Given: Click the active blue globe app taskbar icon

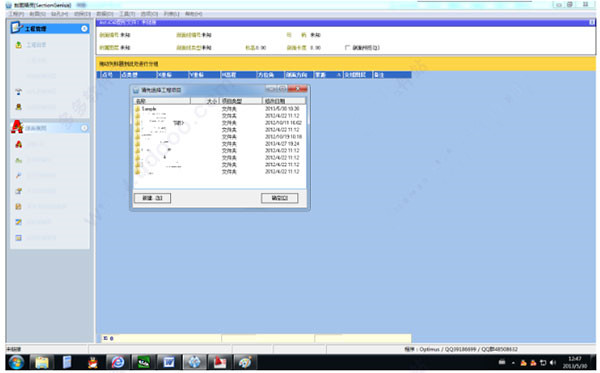Looking at the screenshot, I should click(x=194, y=362).
